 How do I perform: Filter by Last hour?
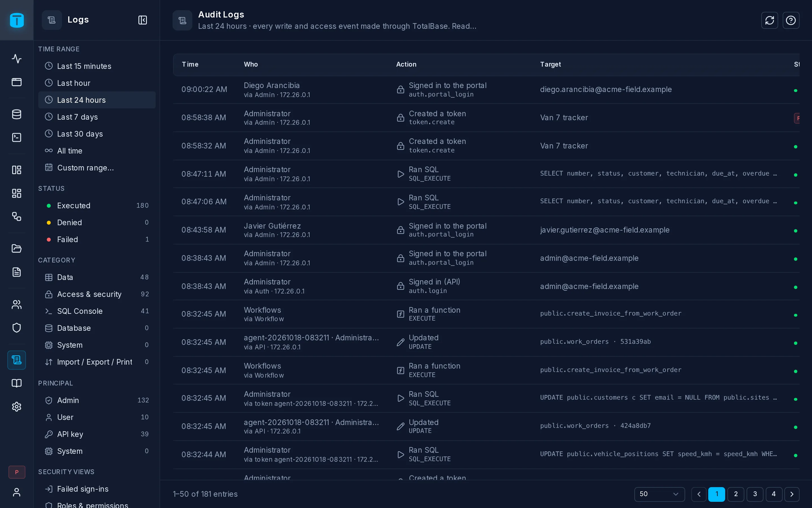(97, 83)
